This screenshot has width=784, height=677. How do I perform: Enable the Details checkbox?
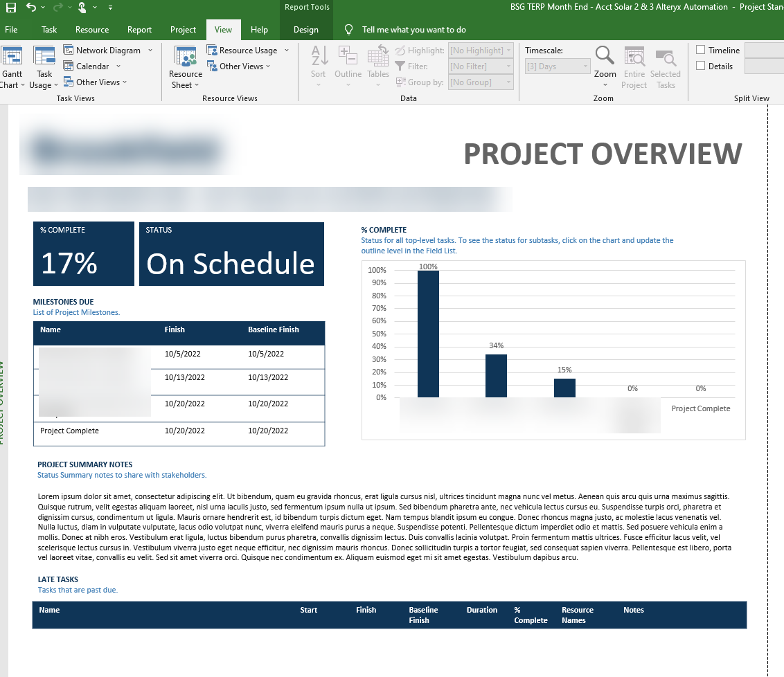[x=700, y=66]
